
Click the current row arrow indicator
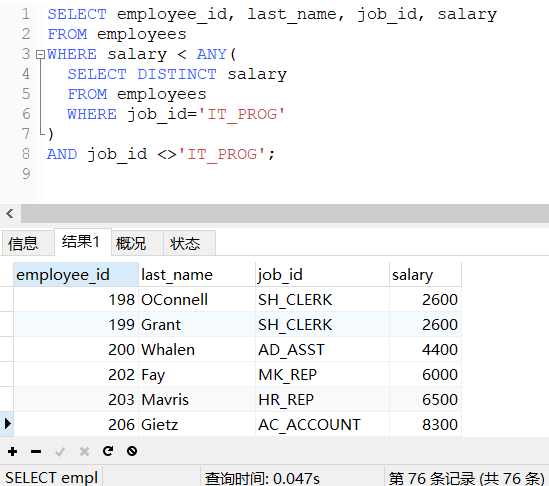click(x=7, y=424)
